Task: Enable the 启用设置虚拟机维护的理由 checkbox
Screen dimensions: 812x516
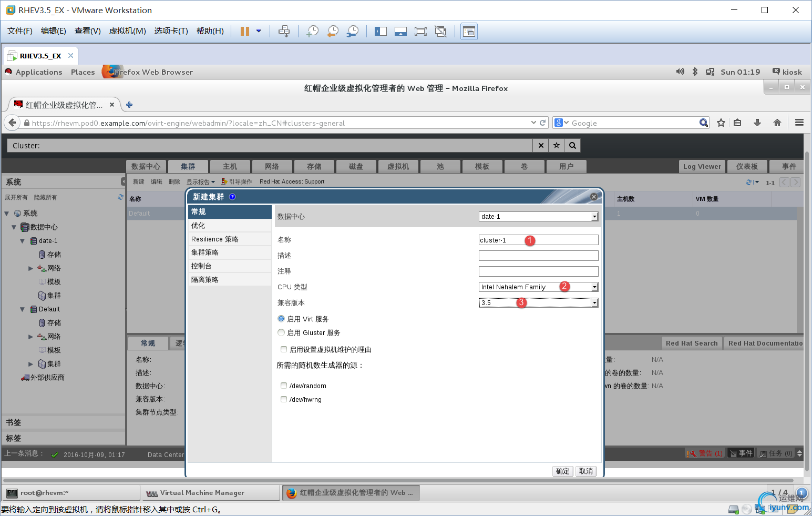Action: coord(284,349)
